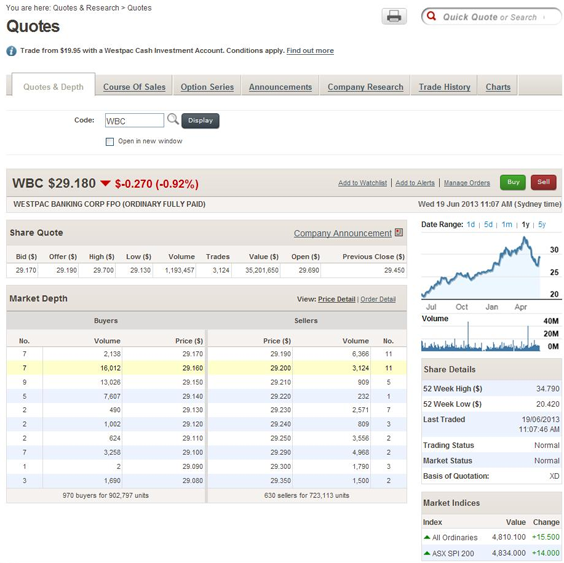Click the green arrow beside All Ordinaries
564x563 pixels.
pos(427,537)
